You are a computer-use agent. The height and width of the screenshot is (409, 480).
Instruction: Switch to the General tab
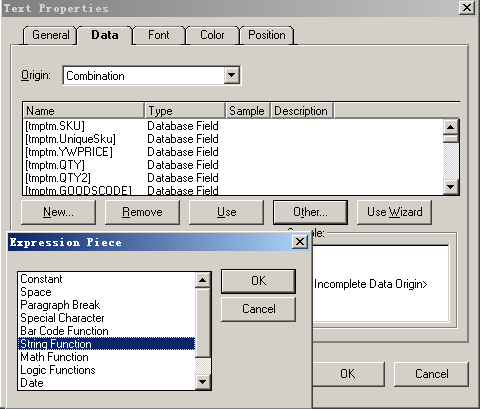click(51, 35)
